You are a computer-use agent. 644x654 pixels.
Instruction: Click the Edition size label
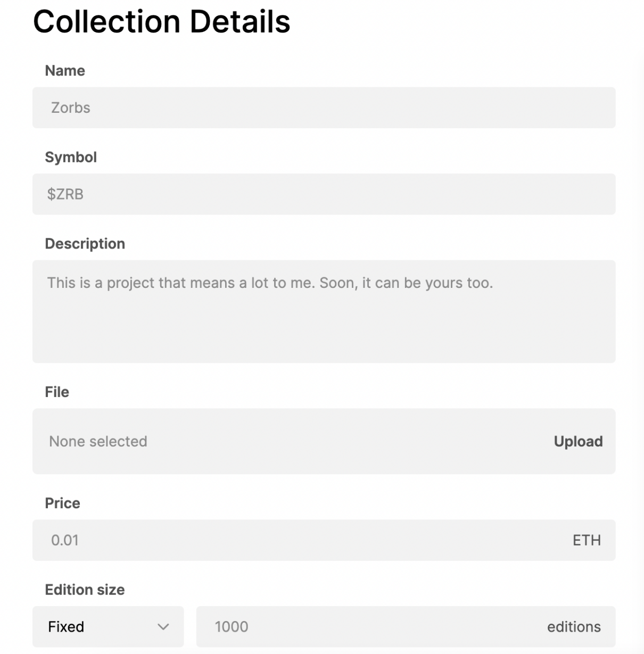pyautogui.click(x=85, y=590)
